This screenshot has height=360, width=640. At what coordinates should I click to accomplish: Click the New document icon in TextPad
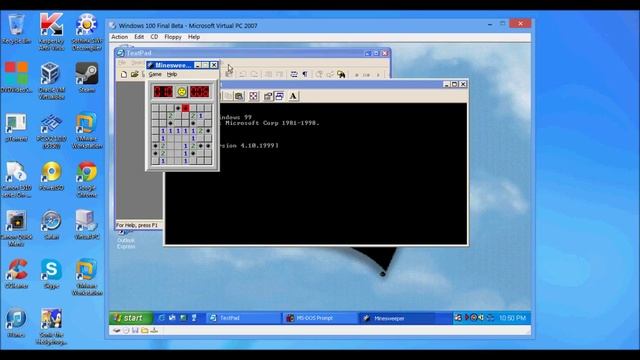tap(124, 74)
